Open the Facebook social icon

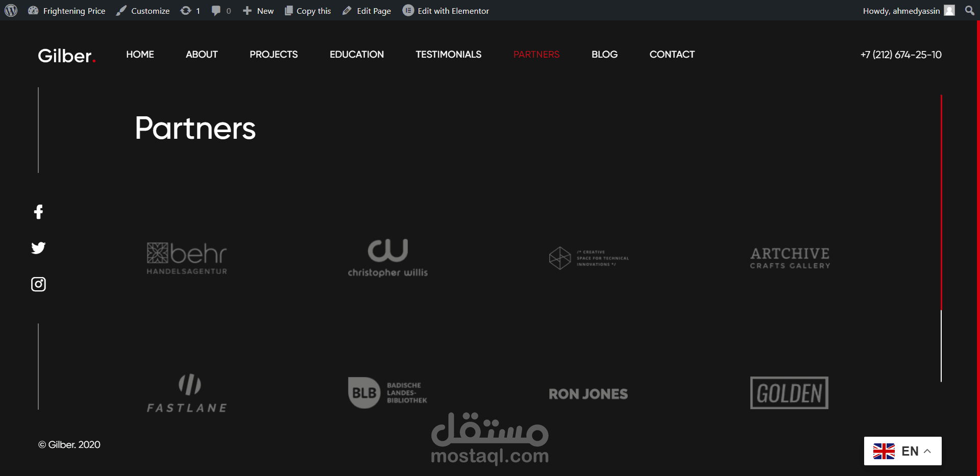(x=38, y=212)
